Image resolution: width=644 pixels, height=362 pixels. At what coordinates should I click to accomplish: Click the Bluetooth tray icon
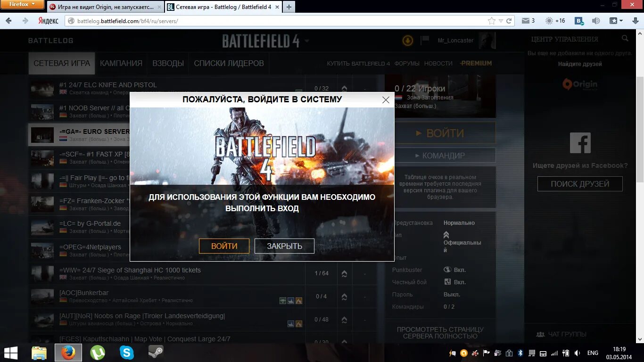click(x=520, y=353)
